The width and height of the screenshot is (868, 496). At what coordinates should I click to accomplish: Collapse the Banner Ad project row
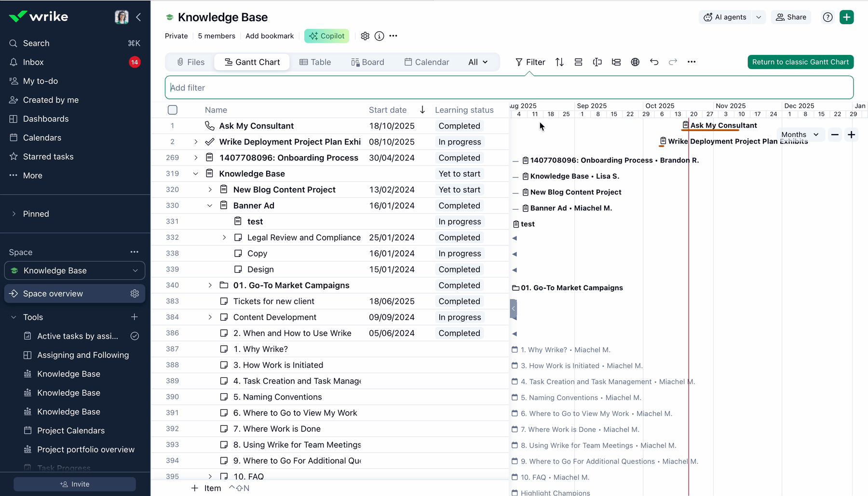pyautogui.click(x=210, y=206)
